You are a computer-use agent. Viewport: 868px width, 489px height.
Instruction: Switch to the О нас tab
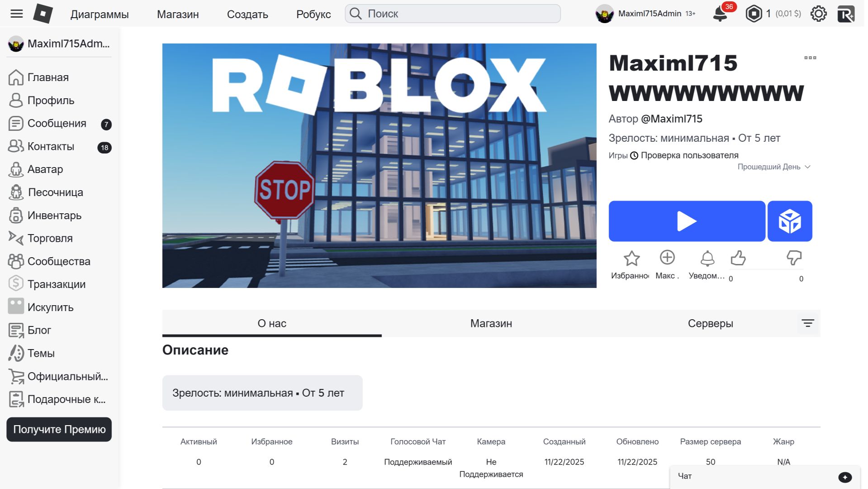pyautogui.click(x=272, y=323)
